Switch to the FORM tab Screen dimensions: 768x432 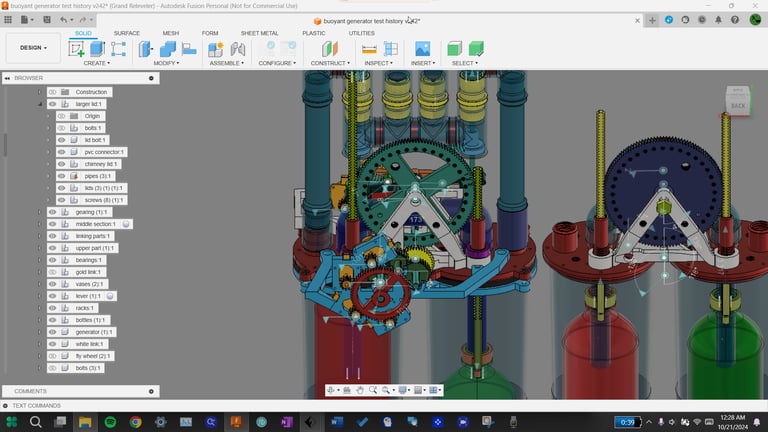tap(210, 33)
